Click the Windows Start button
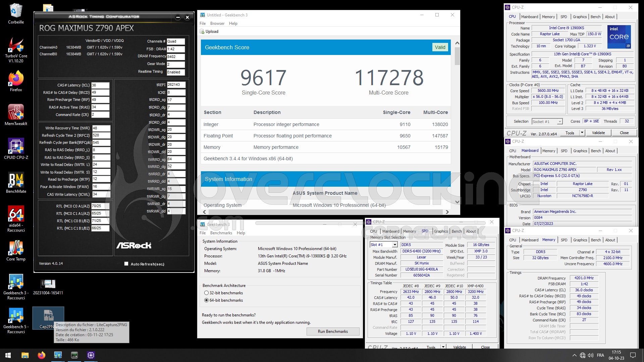 [x=8, y=355]
